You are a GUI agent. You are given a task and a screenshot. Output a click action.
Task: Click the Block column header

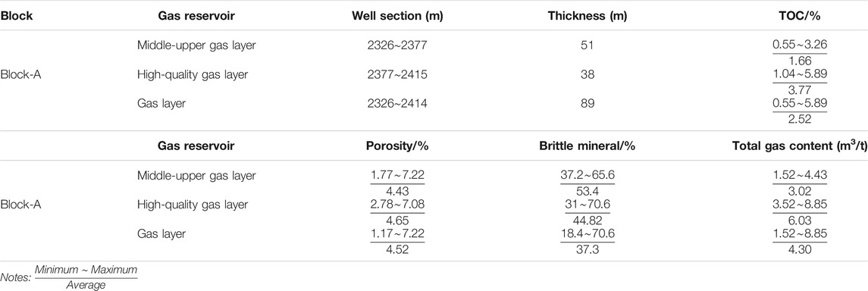[x=17, y=16]
